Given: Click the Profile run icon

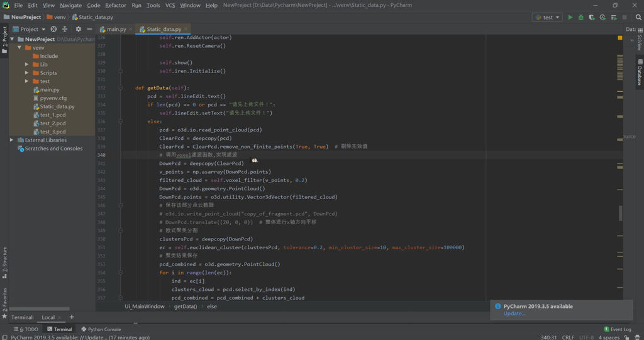Looking at the screenshot, I should (602, 17).
